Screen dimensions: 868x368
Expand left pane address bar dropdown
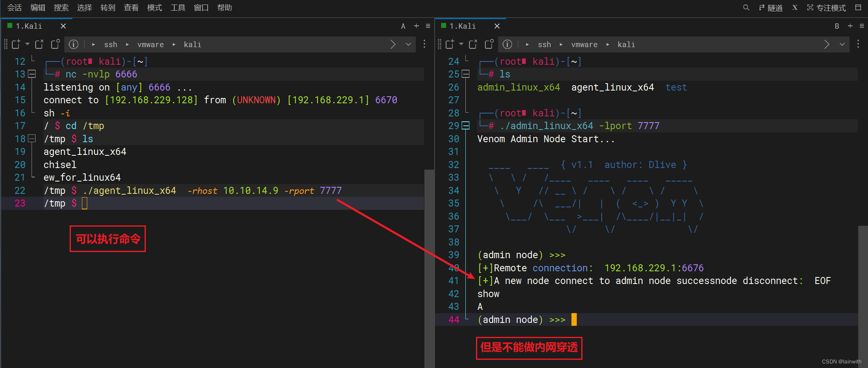[408, 44]
